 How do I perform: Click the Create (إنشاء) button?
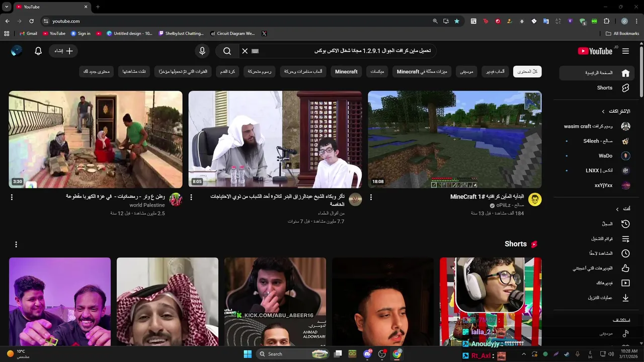click(x=63, y=51)
